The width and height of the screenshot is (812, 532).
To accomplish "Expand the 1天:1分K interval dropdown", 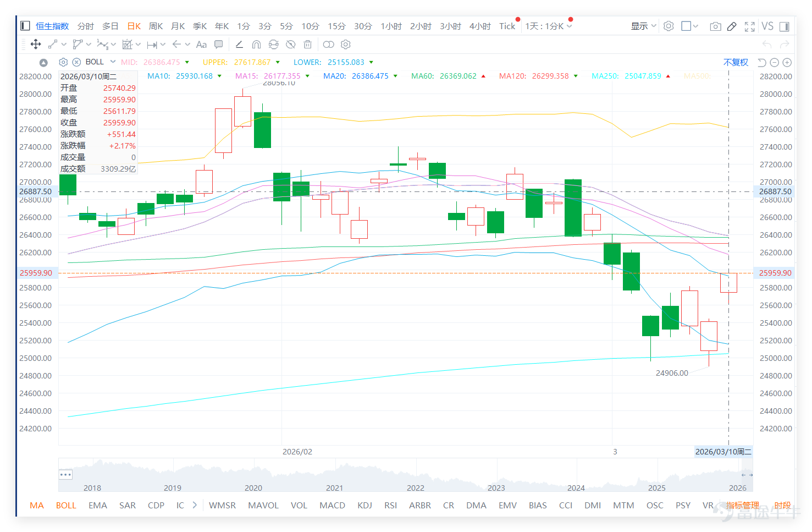I will tap(549, 26).
